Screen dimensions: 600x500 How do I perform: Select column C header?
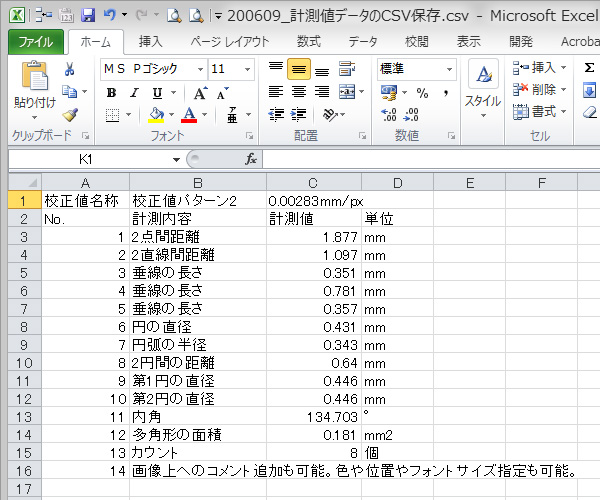pyautogui.click(x=313, y=183)
